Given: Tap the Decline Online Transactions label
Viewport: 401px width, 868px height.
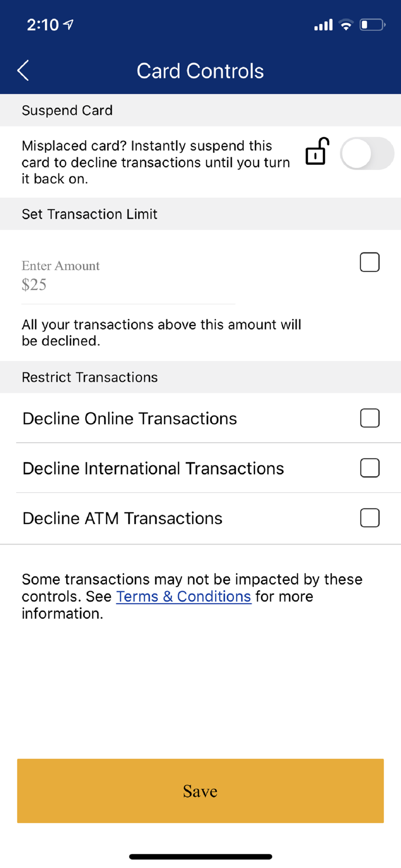Looking at the screenshot, I should point(130,418).
